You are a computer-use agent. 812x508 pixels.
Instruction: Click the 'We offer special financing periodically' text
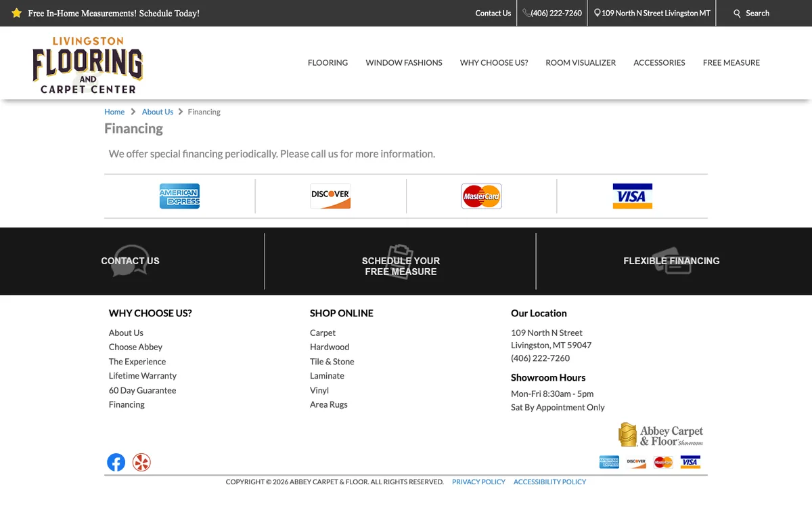coord(272,154)
